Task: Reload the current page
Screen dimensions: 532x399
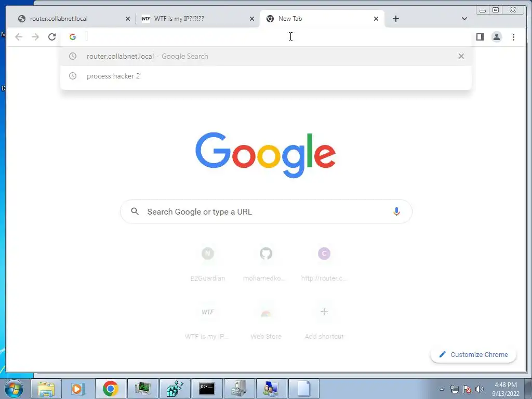Action: 52,37
